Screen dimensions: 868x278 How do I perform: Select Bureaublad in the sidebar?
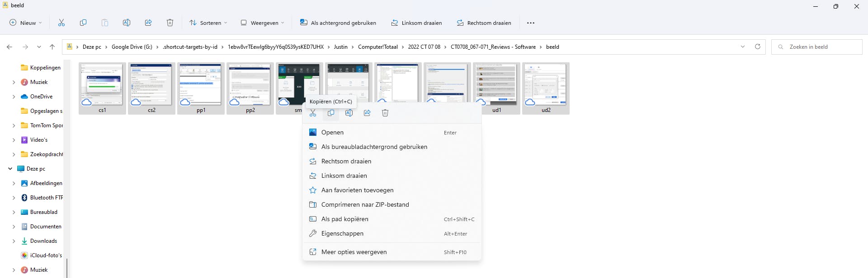(39, 212)
